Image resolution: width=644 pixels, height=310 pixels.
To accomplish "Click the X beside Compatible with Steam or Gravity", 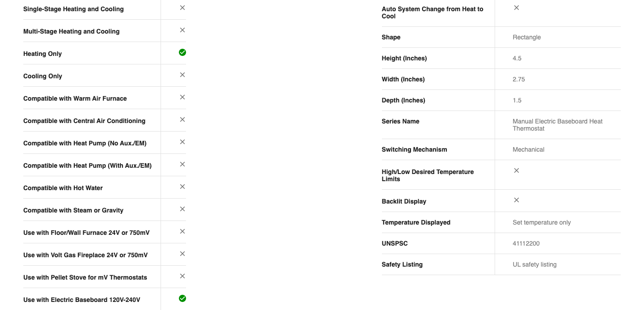I will coord(182,209).
